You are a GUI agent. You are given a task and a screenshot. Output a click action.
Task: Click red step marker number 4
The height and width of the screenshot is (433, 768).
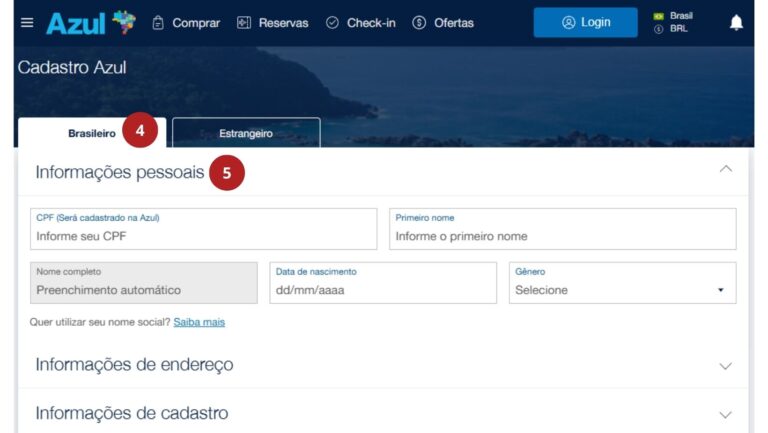point(141,131)
